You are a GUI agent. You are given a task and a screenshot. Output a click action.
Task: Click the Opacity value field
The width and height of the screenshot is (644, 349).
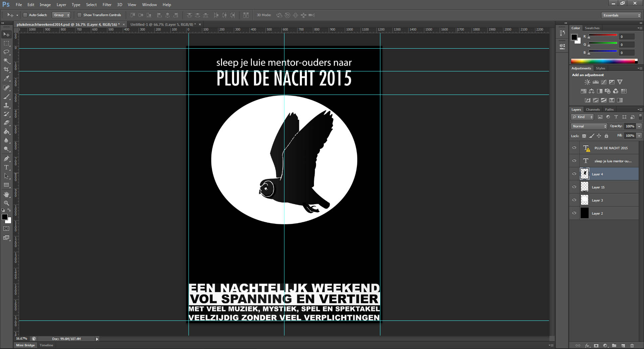tap(630, 126)
